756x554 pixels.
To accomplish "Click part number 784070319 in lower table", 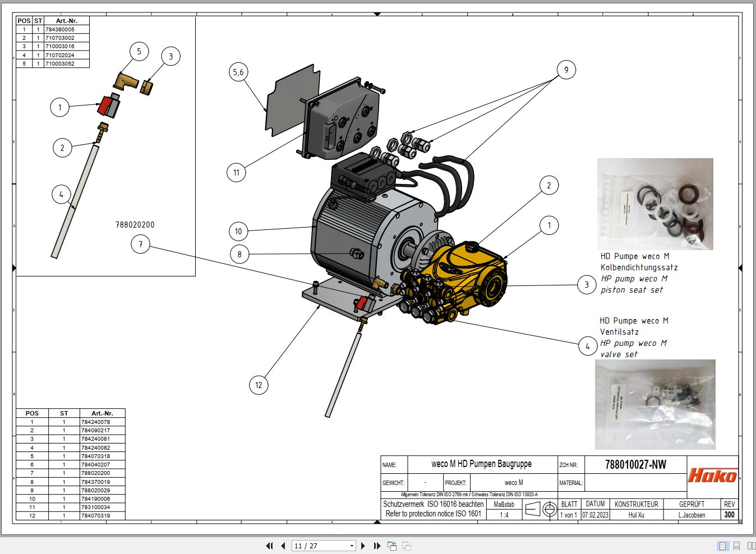I will [x=96, y=515].
